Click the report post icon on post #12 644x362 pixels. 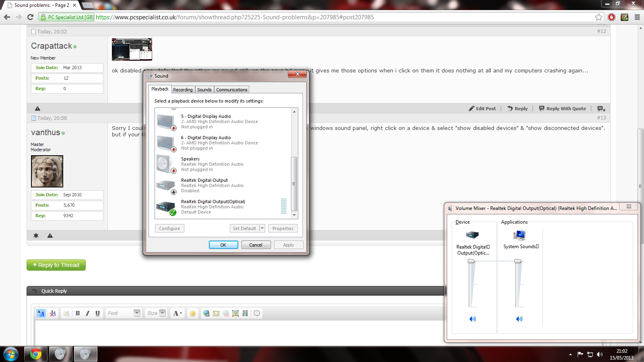coord(37,109)
